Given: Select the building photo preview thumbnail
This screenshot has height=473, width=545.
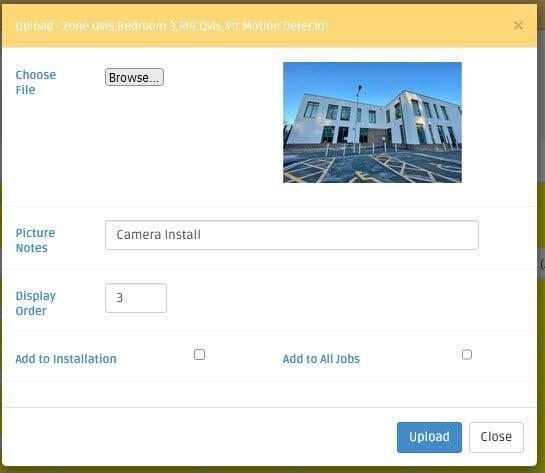Looking at the screenshot, I should (372, 122).
